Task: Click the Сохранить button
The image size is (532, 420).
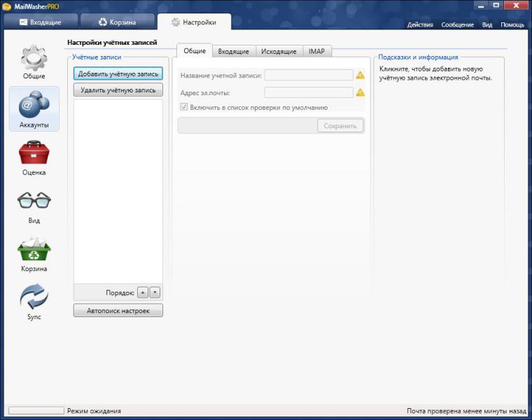Action: [x=340, y=126]
